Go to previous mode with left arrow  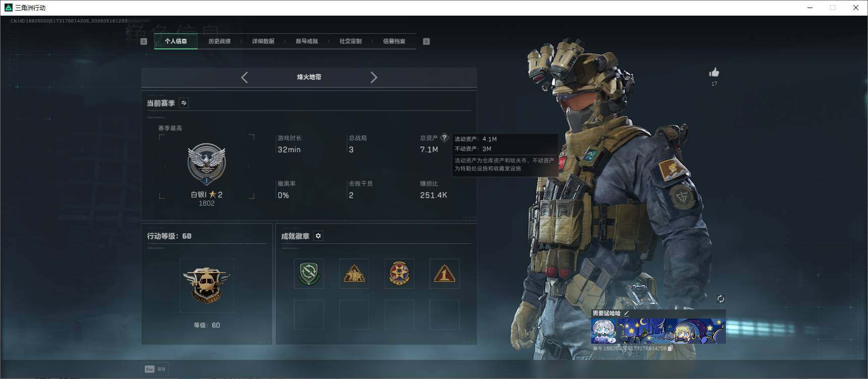(x=244, y=77)
